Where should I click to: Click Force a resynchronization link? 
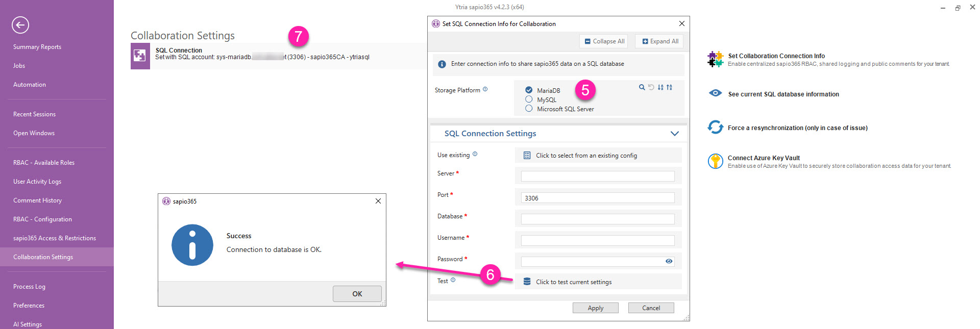(x=798, y=128)
